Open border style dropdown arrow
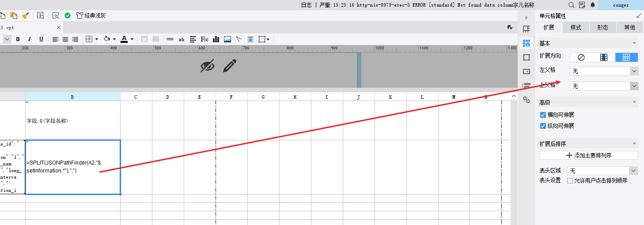Image resolution: width=644 pixels, height=225 pixels. [x=97, y=39]
